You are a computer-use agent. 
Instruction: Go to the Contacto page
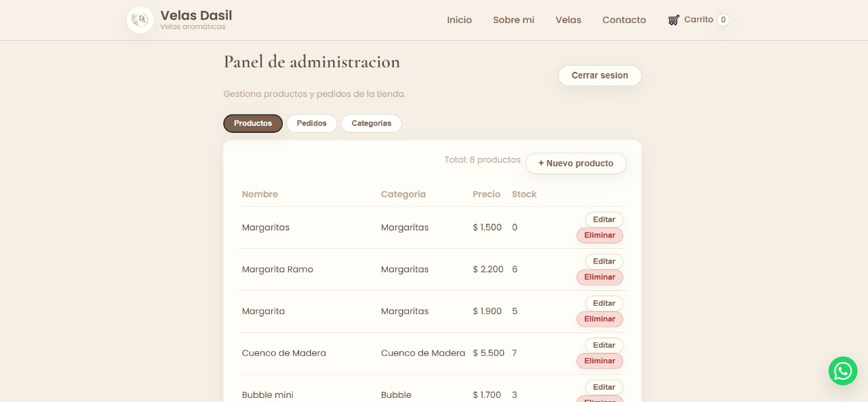point(624,20)
